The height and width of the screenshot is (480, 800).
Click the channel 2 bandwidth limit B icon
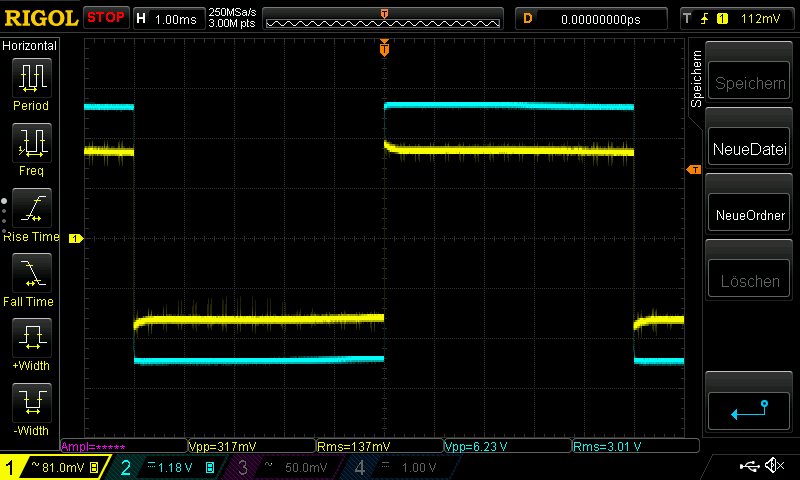(x=210, y=467)
